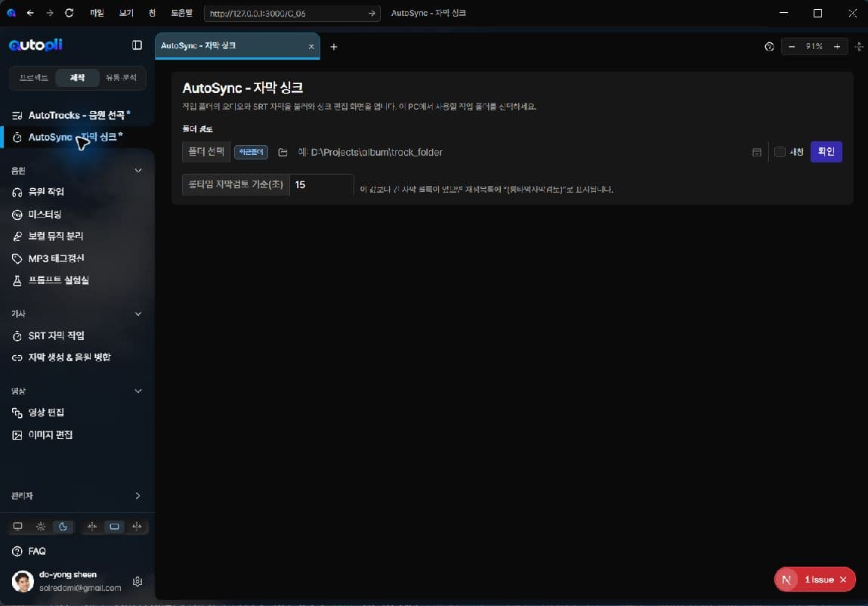Open the 1 Issue error badge

[820, 580]
